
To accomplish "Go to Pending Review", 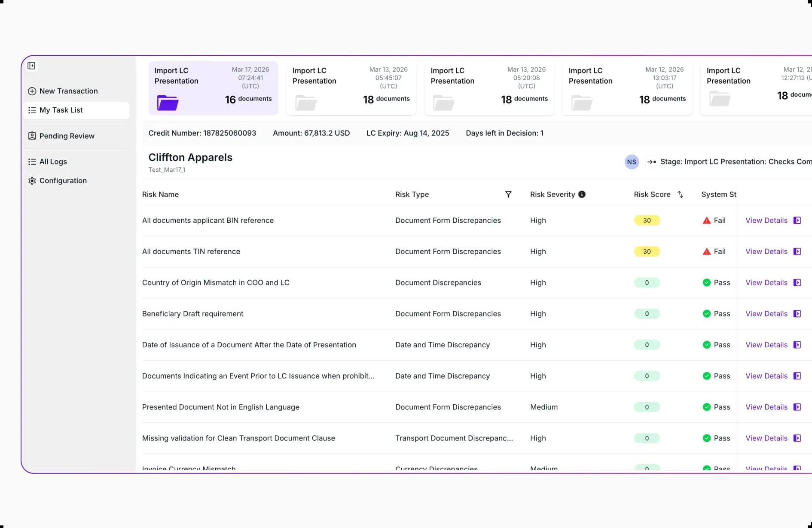I will 67,136.
